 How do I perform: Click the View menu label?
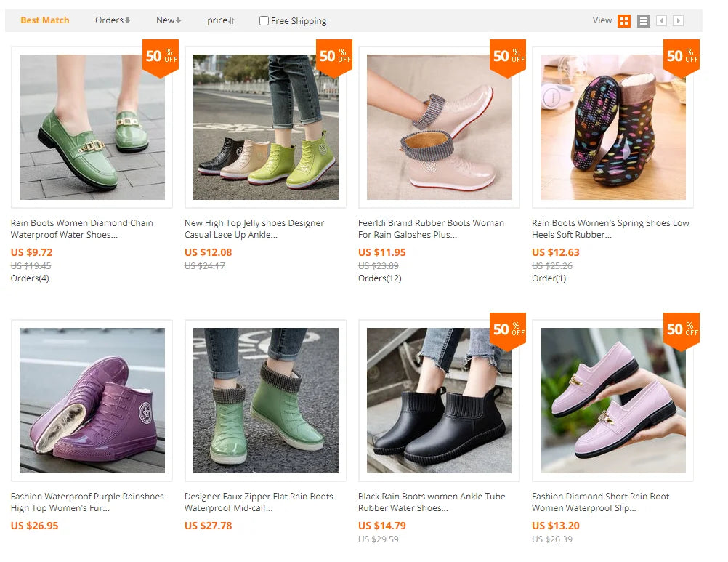(x=602, y=20)
